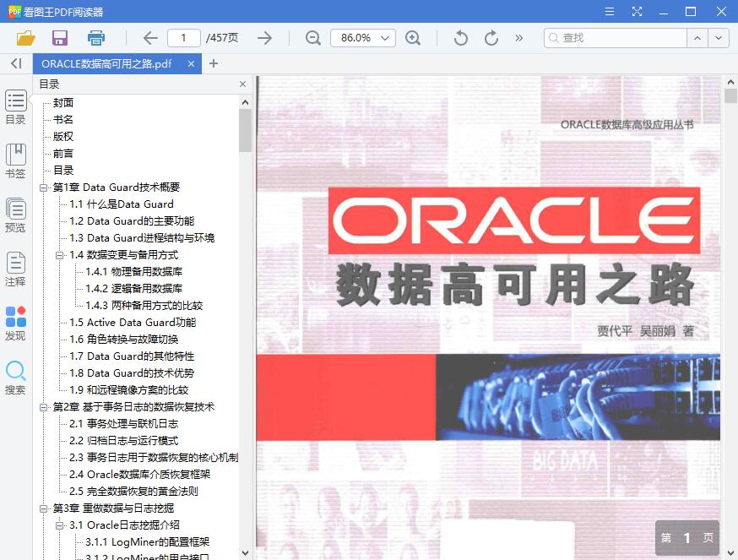Jump to 封面 in the outline
The image size is (738, 560).
pos(63,103)
